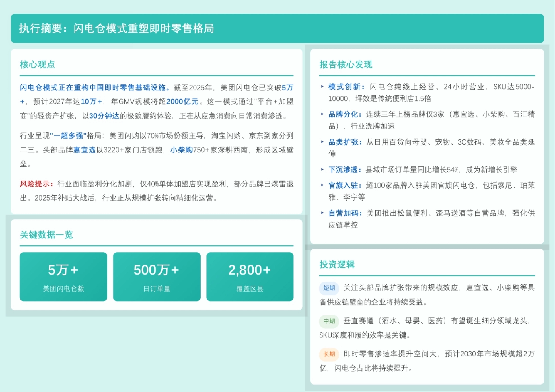
Task: Click the 短期 tag badge
Action: pos(329,288)
